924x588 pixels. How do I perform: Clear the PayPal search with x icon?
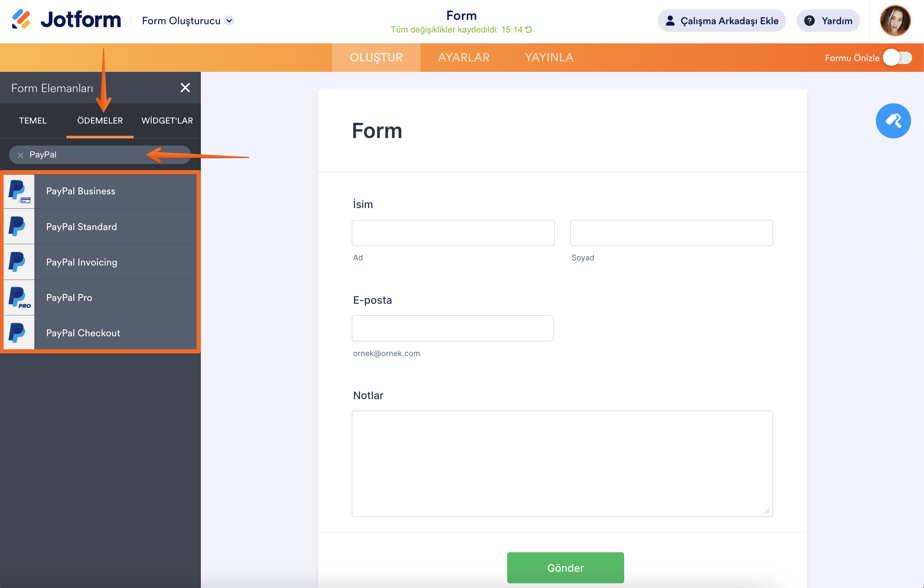tap(20, 155)
